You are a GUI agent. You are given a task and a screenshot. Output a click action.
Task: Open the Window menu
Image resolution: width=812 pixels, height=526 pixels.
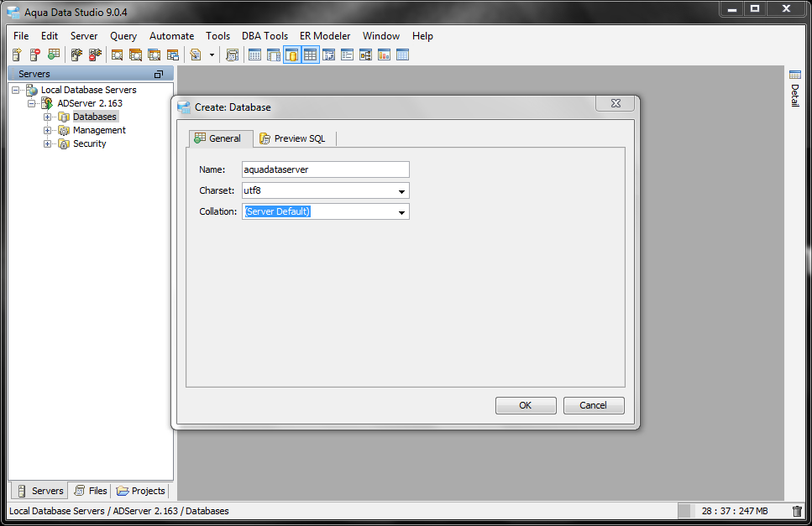coord(380,36)
